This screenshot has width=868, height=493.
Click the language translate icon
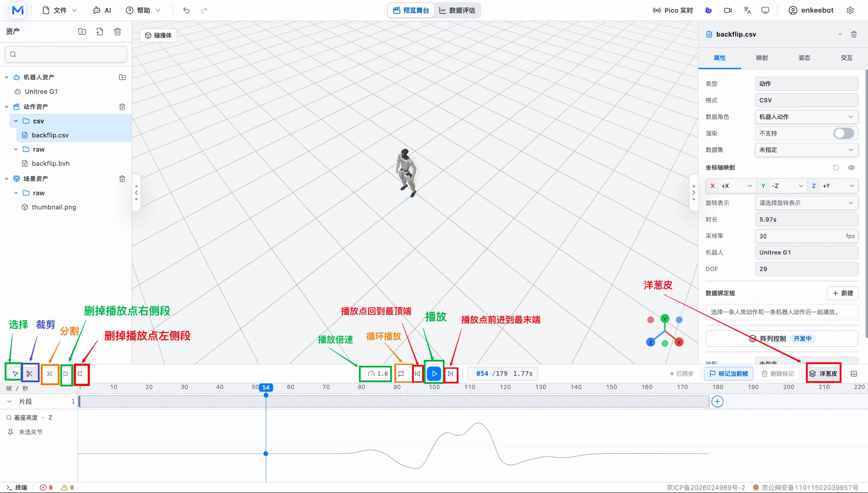[x=747, y=10]
